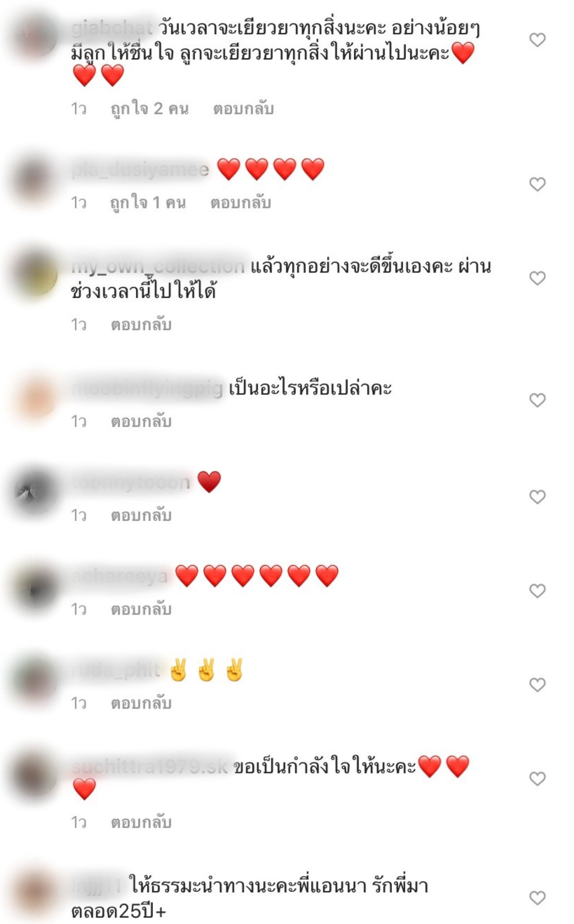Like the comment 'เป็นอะไรหรือเปล่าคะ'
The image size is (574, 924).
point(537,400)
